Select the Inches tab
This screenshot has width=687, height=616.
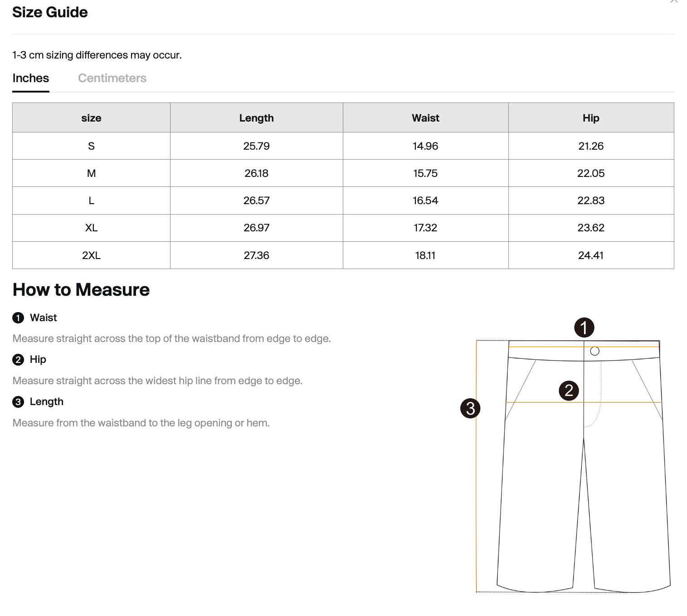(x=31, y=78)
